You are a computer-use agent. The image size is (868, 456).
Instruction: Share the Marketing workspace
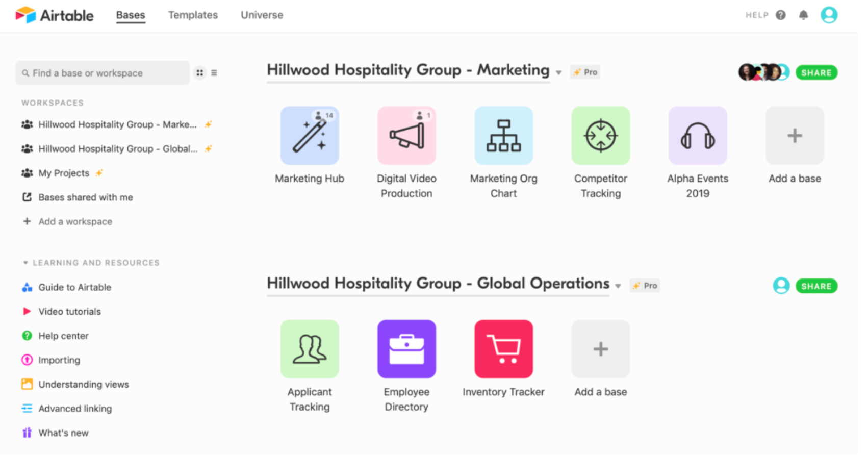click(x=816, y=73)
